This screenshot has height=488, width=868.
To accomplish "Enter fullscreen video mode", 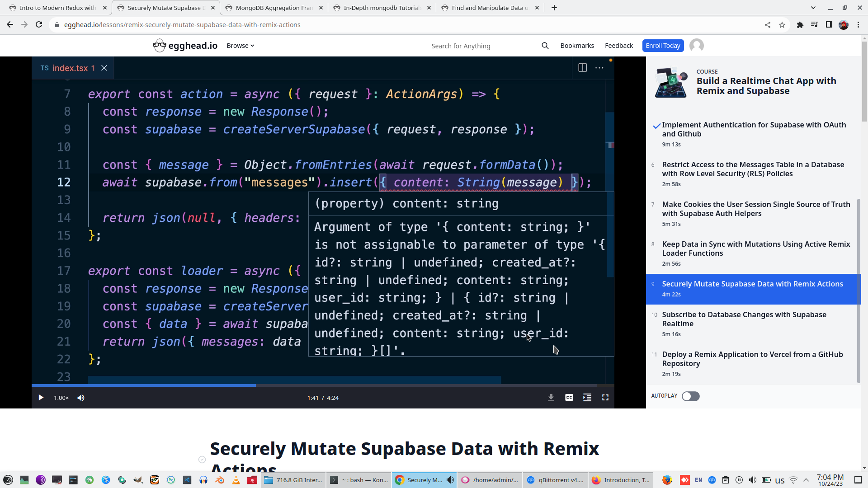I will coord(605,398).
